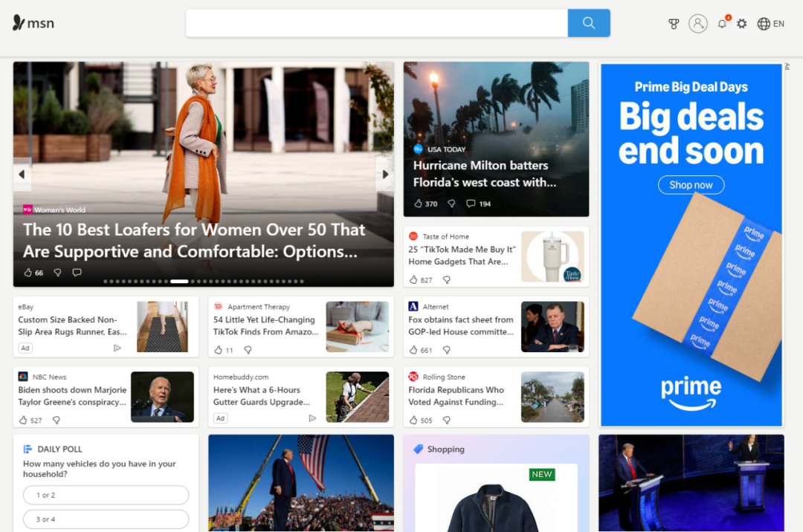Open the user account profile icon
Screen dimensions: 803x532
coord(697,24)
